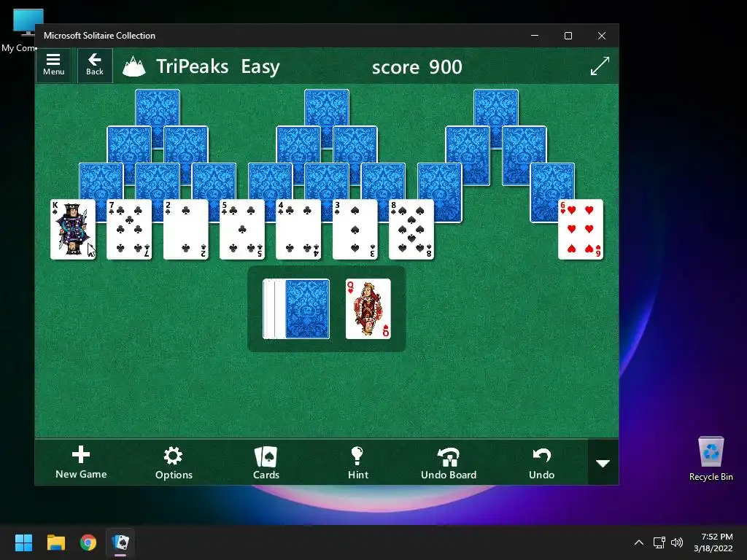Image resolution: width=747 pixels, height=560 pixels.
Task: Maximize the Solitaire Collection window
Action: point(568,36)
